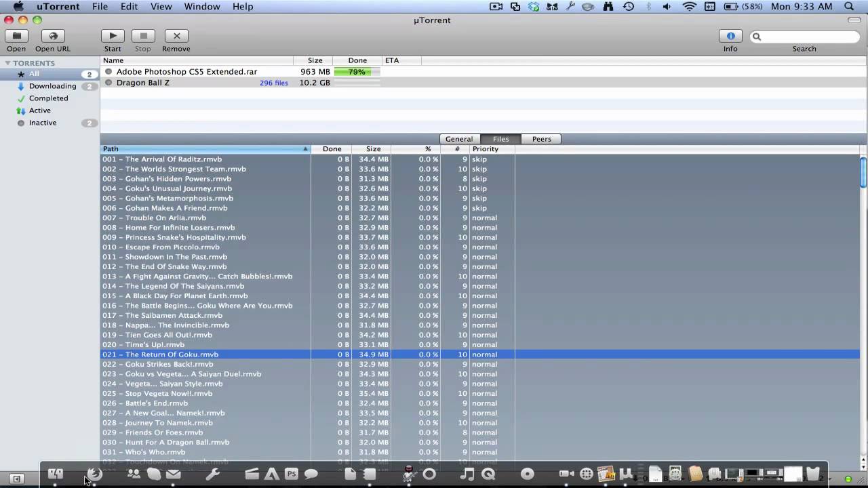The width and height of the screenshot is (868, 488).
Task: Click the toolbar toggle pill in title bar
Action: 854,20
